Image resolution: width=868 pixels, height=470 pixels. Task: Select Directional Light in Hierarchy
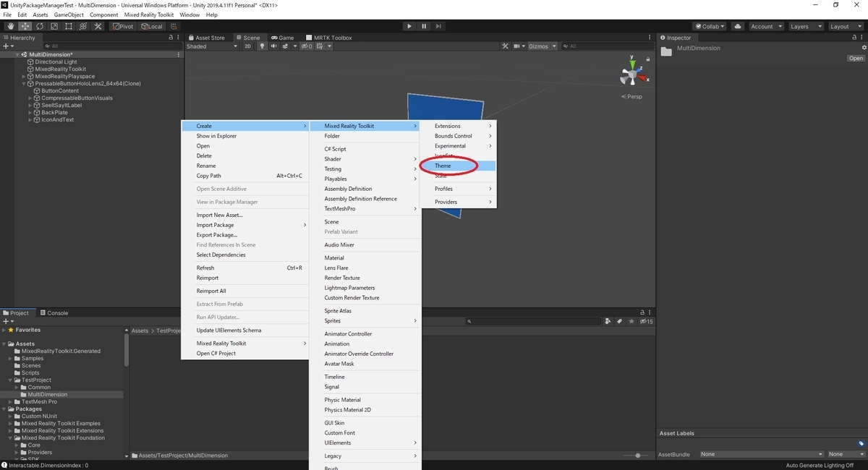coord(56,61)
